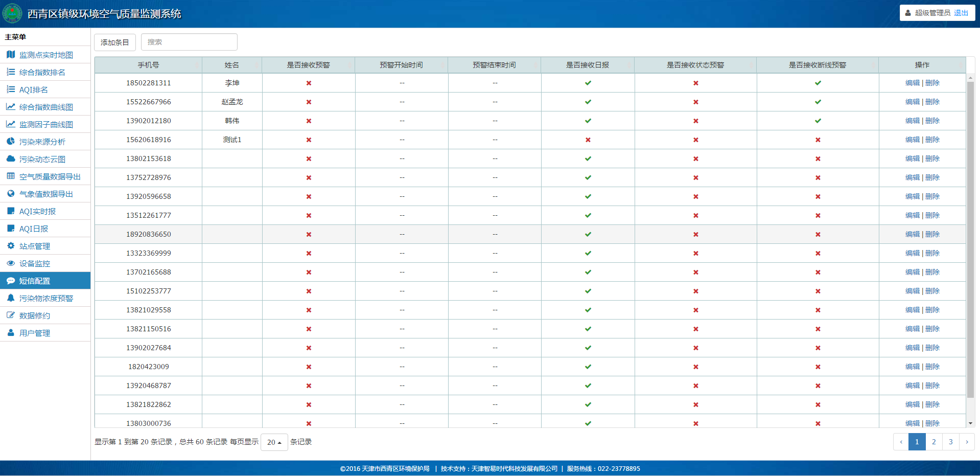Viewport: 980px width, 476px height.
Task: Click the gear icon for 站点管理
Action: point(11,246)
